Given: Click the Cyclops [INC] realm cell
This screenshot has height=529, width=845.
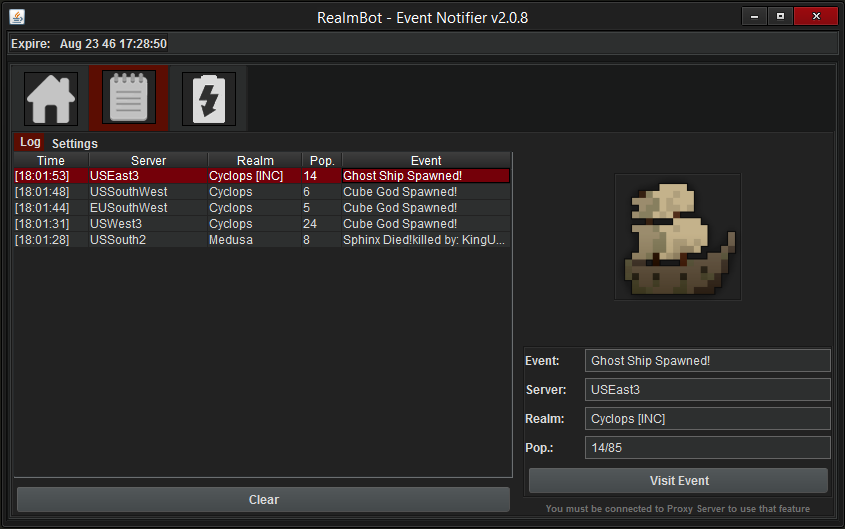Looking at the screenshot, I should click(x=255, y=176).
